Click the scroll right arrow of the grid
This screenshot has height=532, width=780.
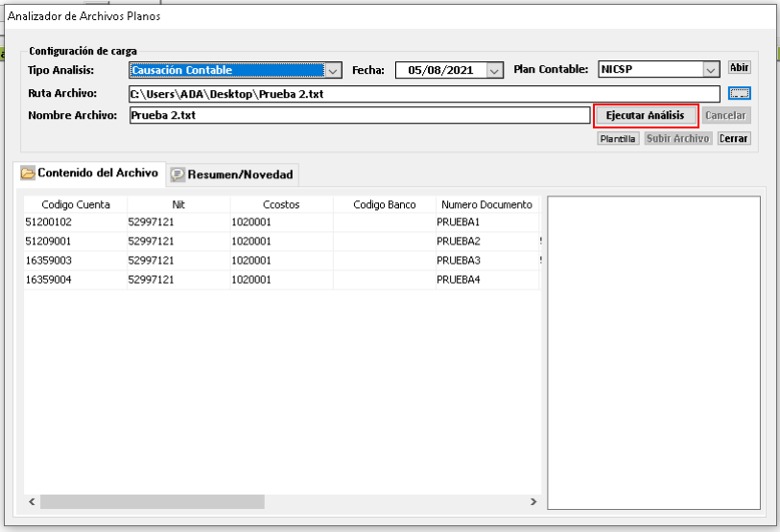point(534,501)
